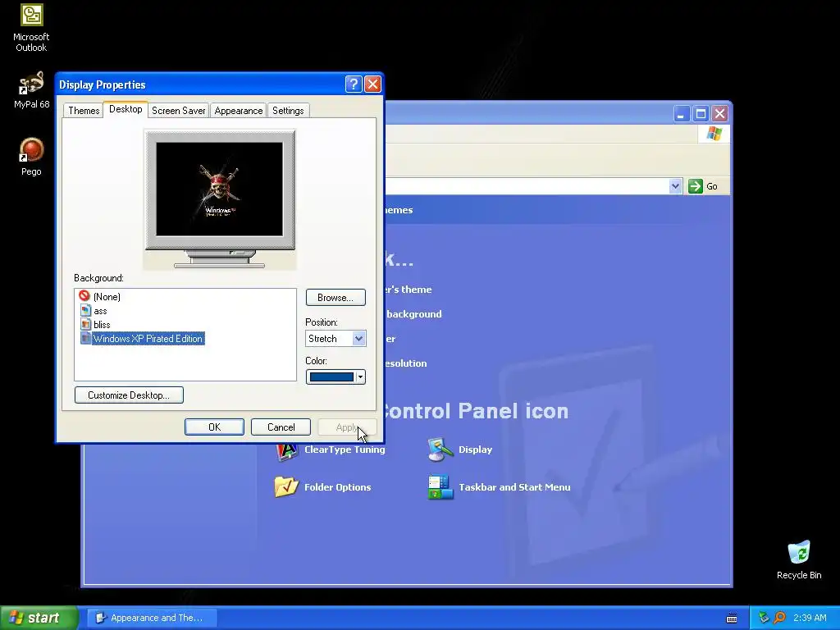The height and width of the screenshot is (630, 840).
Task: Click the Cancel button
Action: [x=281, y=427]
